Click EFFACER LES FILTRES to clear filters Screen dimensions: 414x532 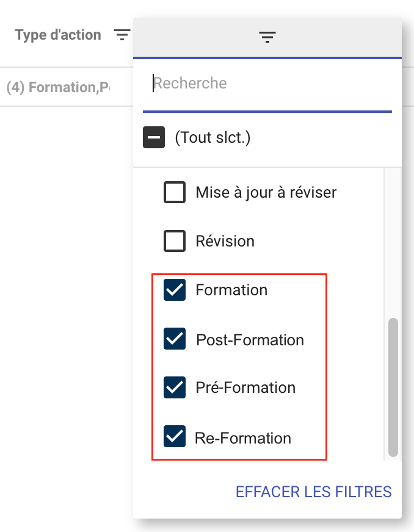point(313,492)
